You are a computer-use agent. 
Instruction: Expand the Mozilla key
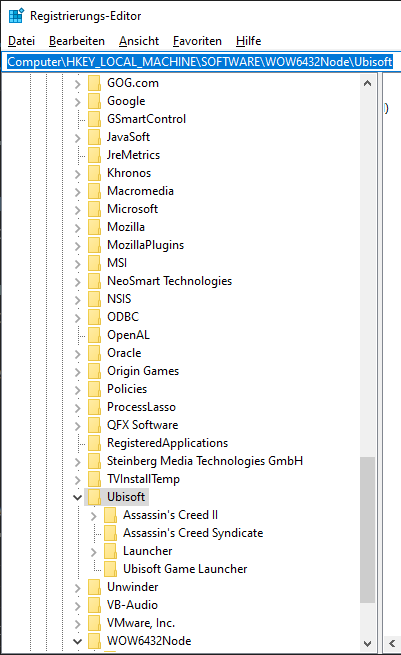pos(78,228)
